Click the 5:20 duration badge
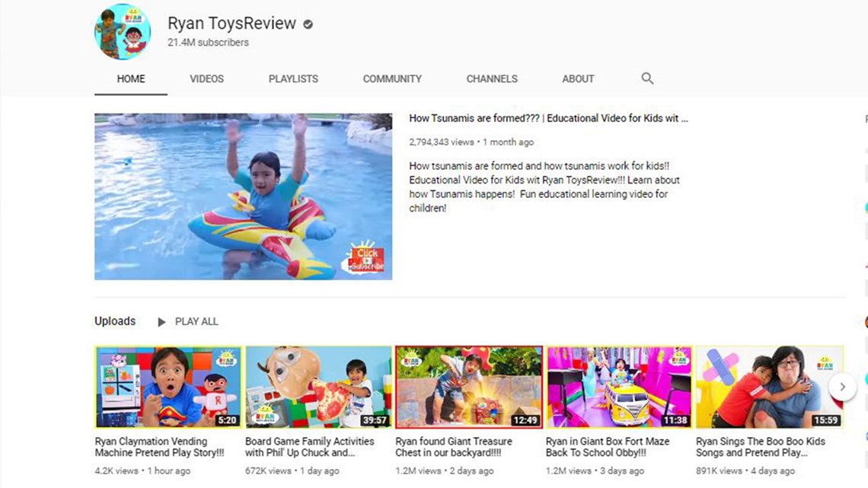Viewport: 868px width, 488px height. click(x=227, y=420)
